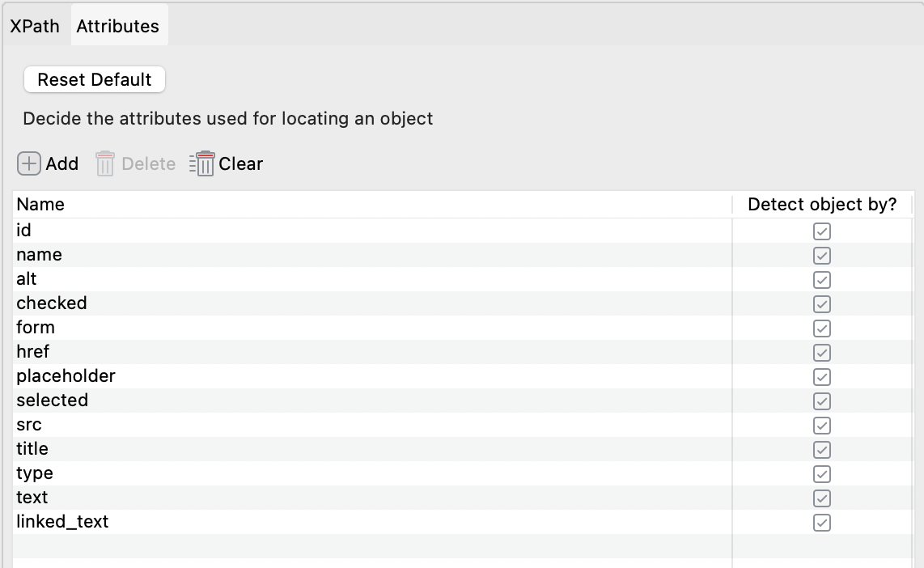Disable detection by checked attribute
Screen dimensions: 924x568
coord(822,304)
